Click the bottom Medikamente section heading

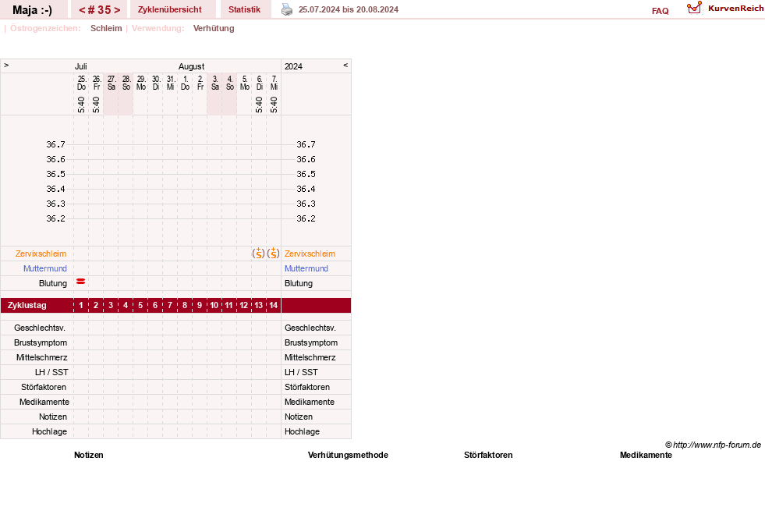pos(646,455)
